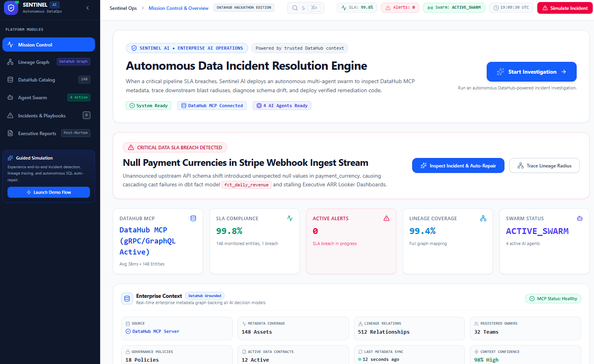Collapse the sidebar with the chevron arrow
The width and height of the screenshot is (594, 364).
(88, 8)
